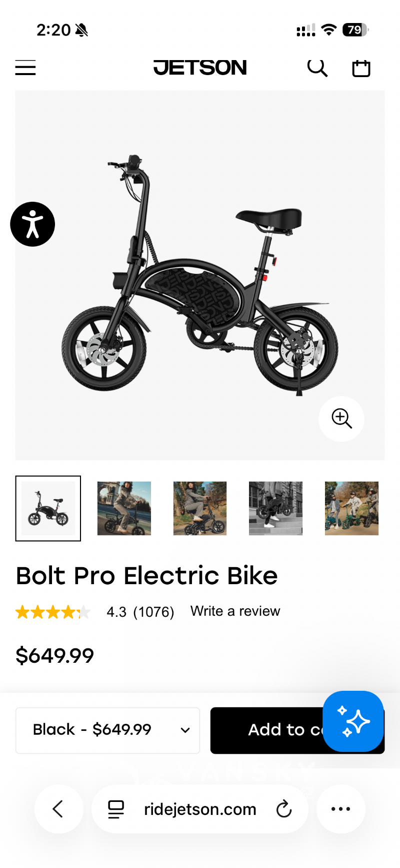Image resolution: width=400 pixels, height=868 pixels.
Task: View the fifth thumbnail showing group of riders
Action: [351, 509]
